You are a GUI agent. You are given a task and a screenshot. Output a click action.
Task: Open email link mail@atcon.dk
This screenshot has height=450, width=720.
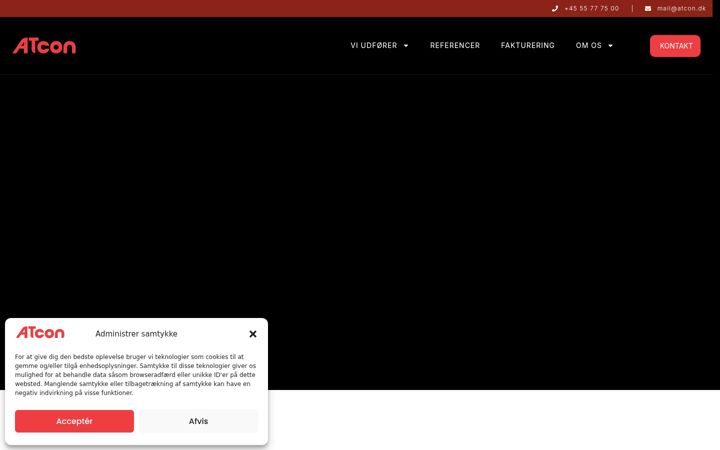click(681, 8)
